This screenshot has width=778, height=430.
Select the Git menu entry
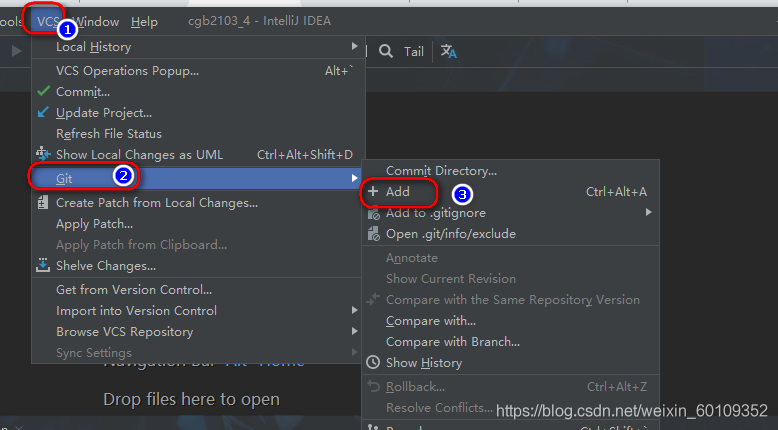pyautogui.click(x=198, y=179)
